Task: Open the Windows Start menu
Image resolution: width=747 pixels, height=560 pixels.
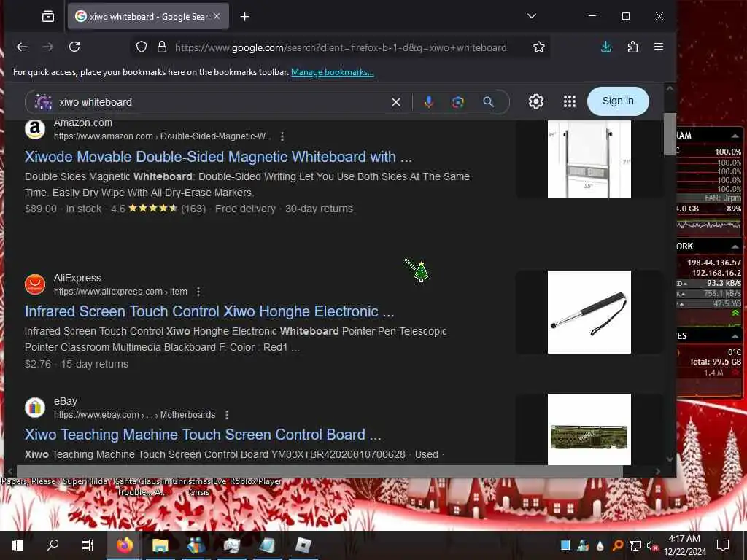Action: click(18, 545)
